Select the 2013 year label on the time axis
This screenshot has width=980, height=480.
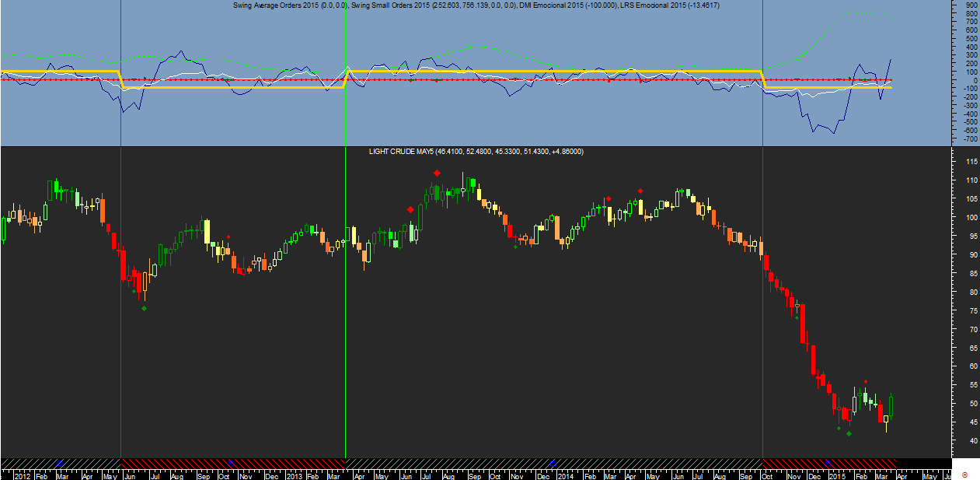pos(294,474)
